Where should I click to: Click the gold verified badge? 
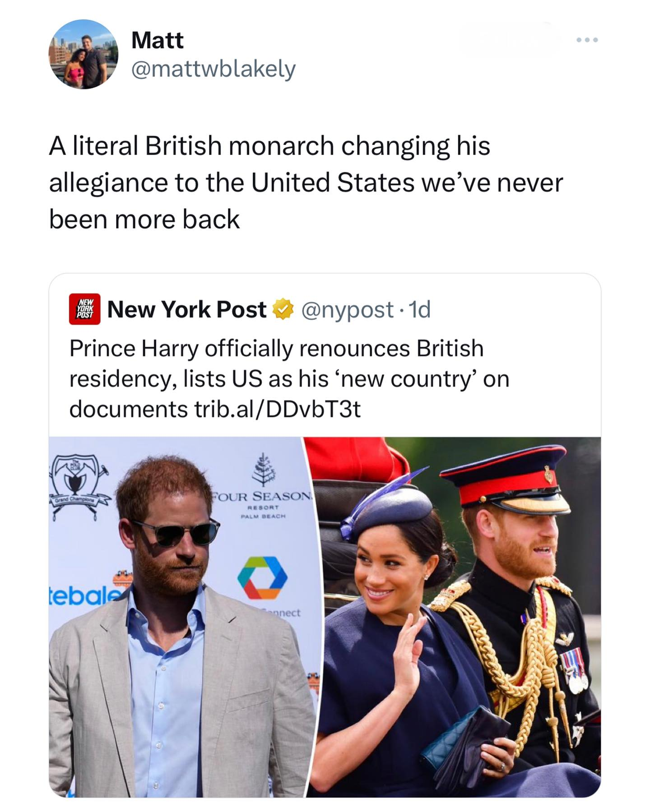[283, 309]
